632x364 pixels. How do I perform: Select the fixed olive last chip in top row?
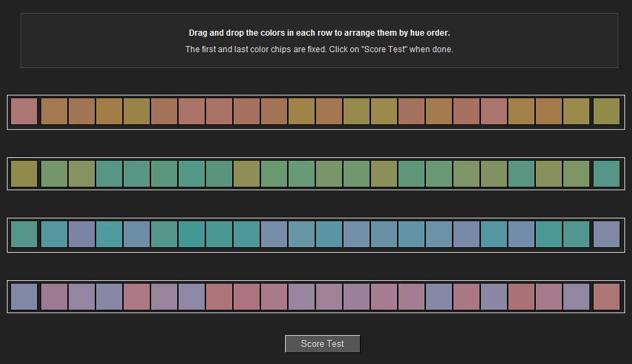coord(606,111)
